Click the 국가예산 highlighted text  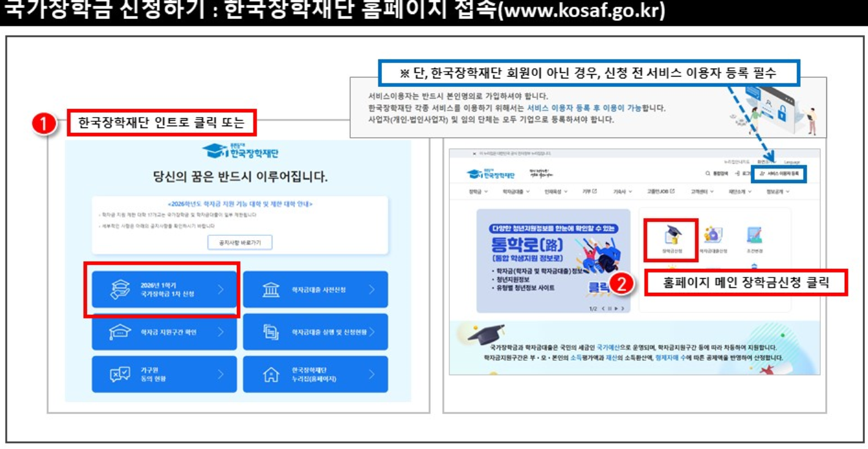pyautogui.click(x=610, y=347)
